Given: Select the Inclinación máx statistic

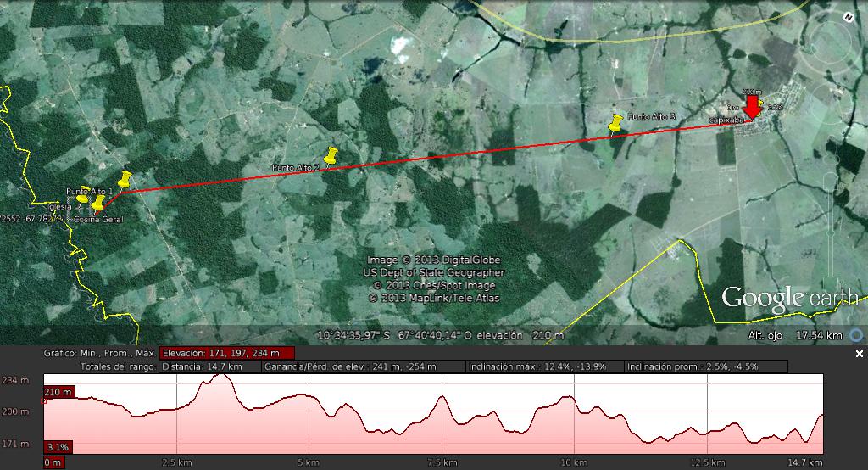Looking at the screenshot, I should pyautogui.click(x=542, y=366).
